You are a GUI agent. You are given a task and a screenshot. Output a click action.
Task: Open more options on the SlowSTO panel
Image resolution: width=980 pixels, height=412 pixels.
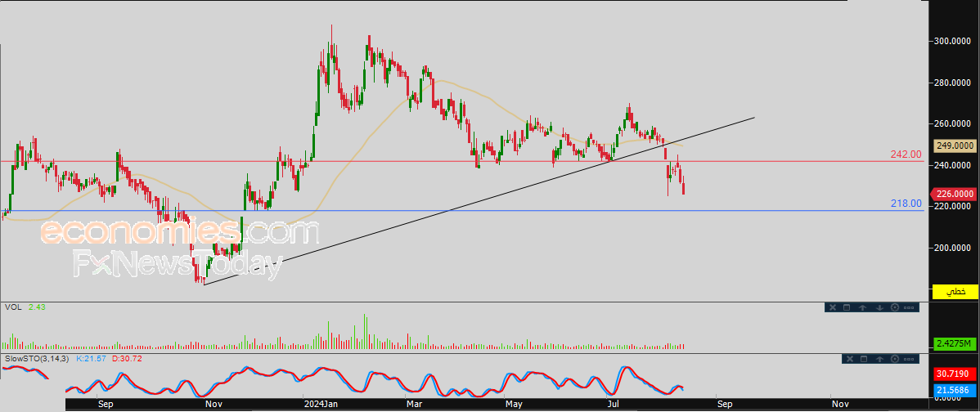coord(910,359)
